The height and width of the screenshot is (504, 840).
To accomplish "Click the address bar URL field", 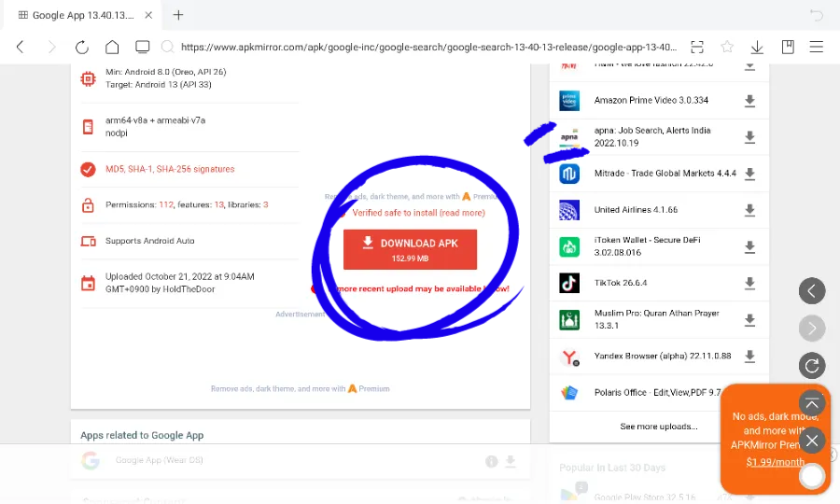I will tap(428, 47).
